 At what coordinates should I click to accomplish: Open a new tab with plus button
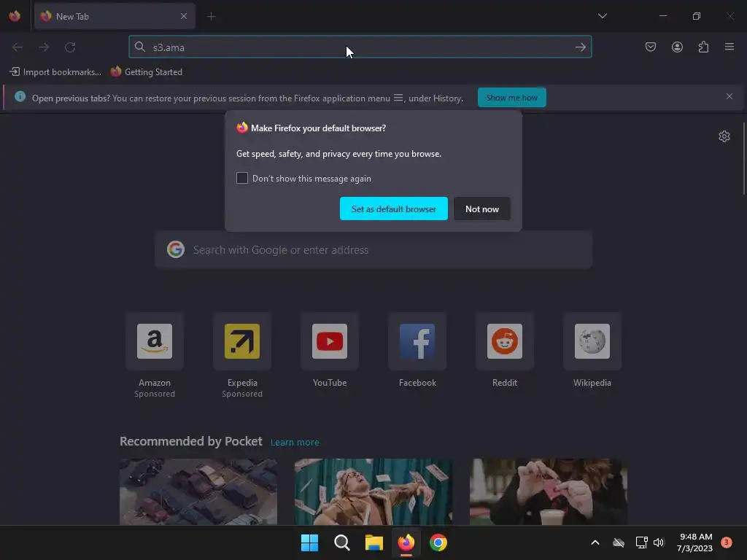click(211, 17)
